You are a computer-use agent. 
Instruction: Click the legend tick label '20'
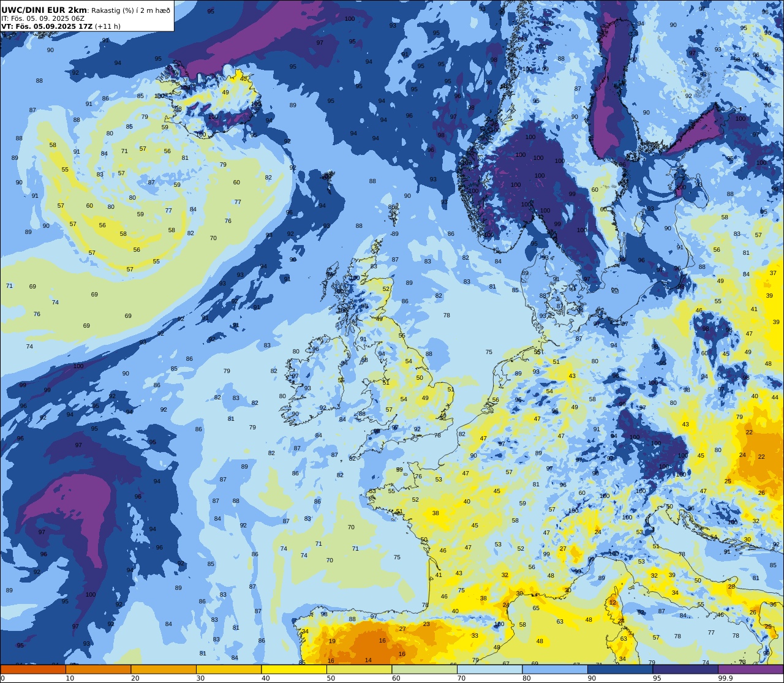click(x=135, y=678)
